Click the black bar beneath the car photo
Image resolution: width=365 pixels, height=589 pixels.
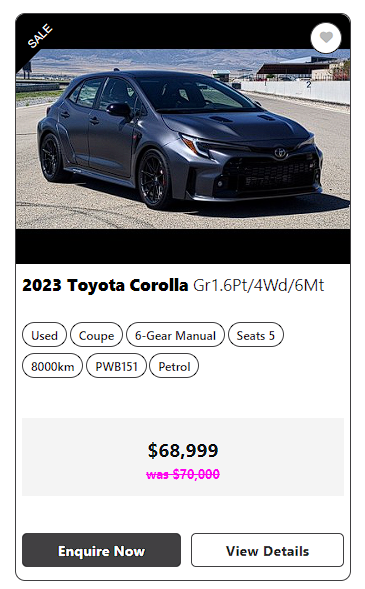coord(183,246)
